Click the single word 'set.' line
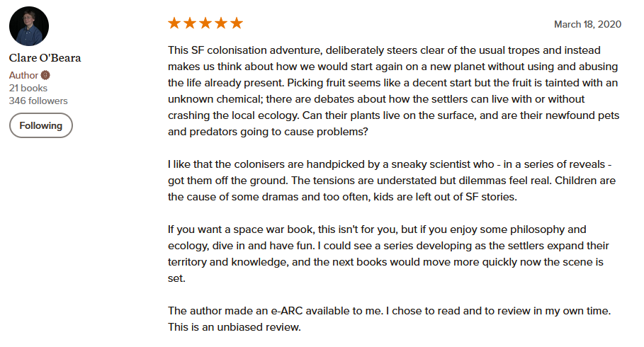The width and height of the screenshot is (644, 347). tap(176, 278)
